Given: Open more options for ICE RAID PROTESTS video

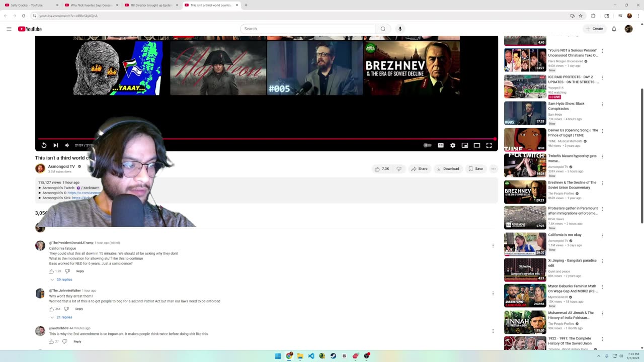Looking at the screenshot, I should point(602,78).
